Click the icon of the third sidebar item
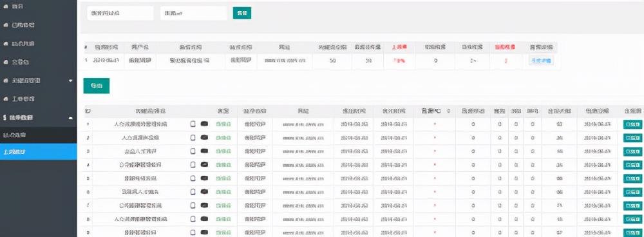Image resolution: width=644 pixels, height=237 pixels. point(6,44)
